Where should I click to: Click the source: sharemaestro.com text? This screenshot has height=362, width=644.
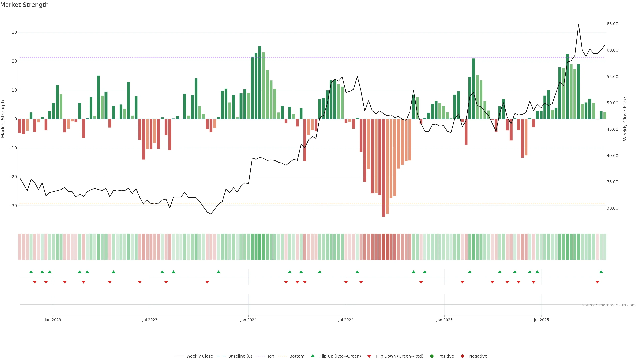coord(609,305)
